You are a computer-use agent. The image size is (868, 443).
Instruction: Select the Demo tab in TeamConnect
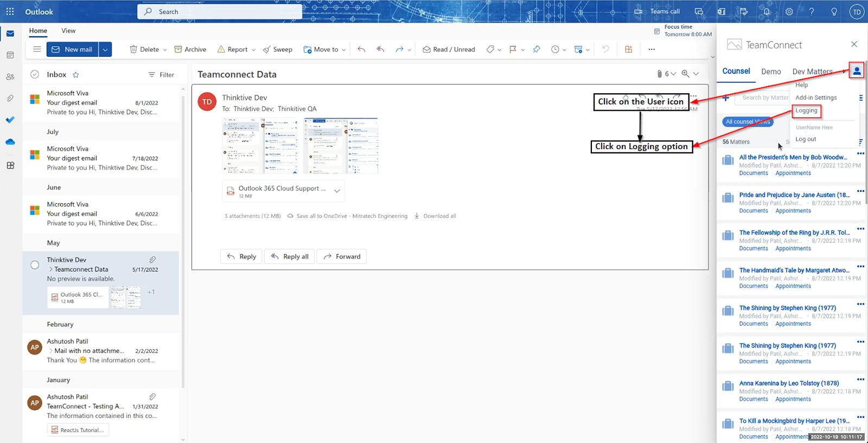click(x=771, y=72)
